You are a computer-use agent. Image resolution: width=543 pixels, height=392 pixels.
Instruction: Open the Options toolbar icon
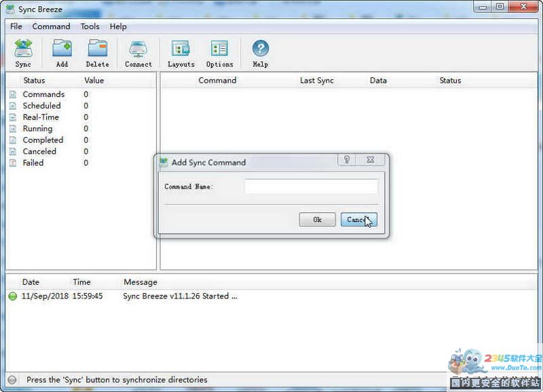(x=219, y=48)
